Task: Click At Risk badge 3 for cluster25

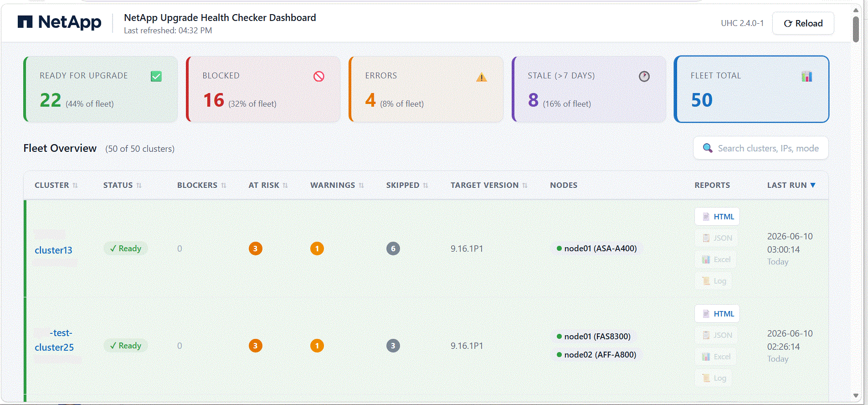Action: (255, 346)
